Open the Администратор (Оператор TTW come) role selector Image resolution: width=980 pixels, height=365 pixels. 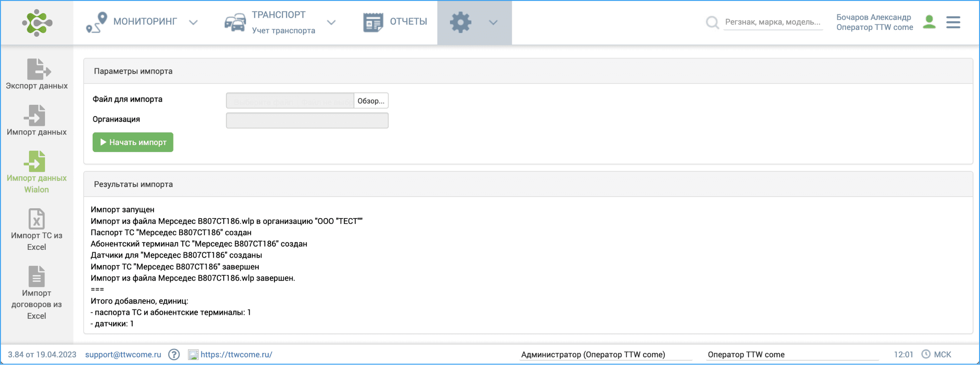pyautogui.click(x=606, y=355)
